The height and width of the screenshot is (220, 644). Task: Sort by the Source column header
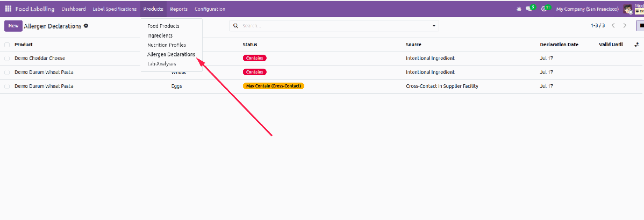tap(413, 45)
